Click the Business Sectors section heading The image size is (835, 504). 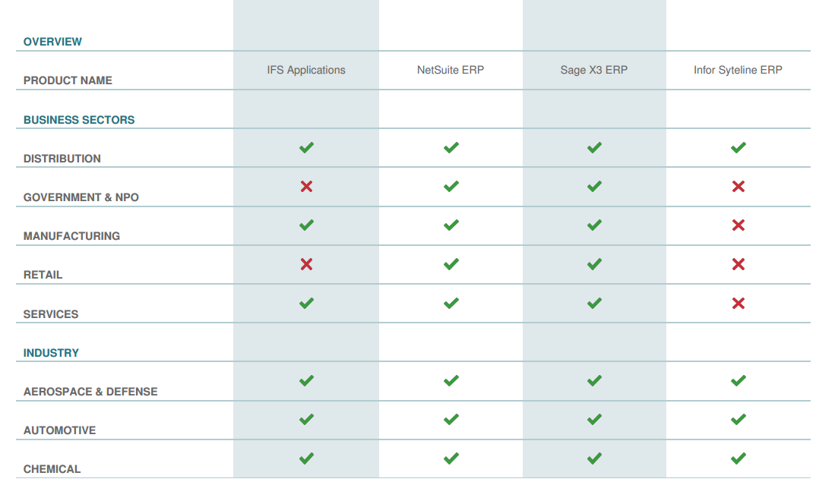pos(79,120)
